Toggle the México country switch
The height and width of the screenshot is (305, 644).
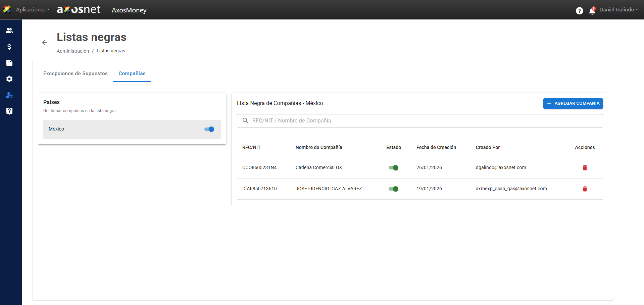209,129
